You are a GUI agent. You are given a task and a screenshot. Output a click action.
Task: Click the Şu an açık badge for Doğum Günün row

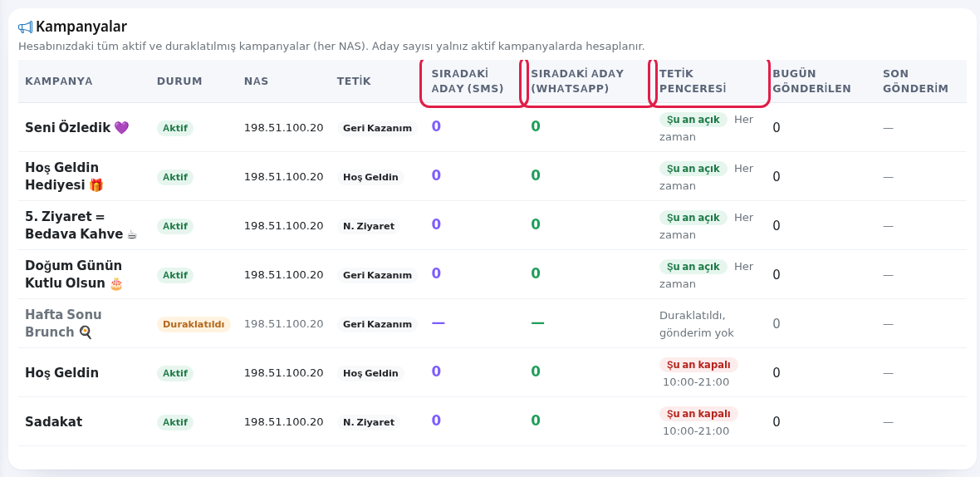click(693, 266)
